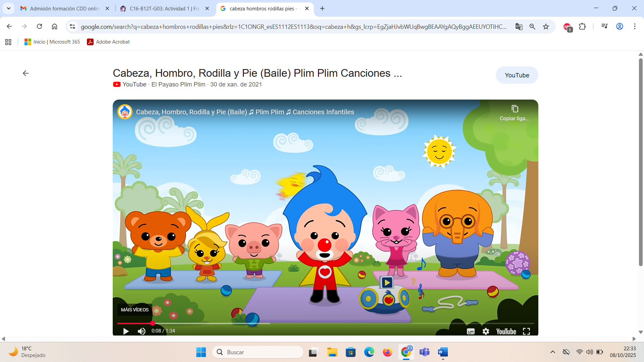Expand the tab search dropdown arrow

click(x=8, y=8)
